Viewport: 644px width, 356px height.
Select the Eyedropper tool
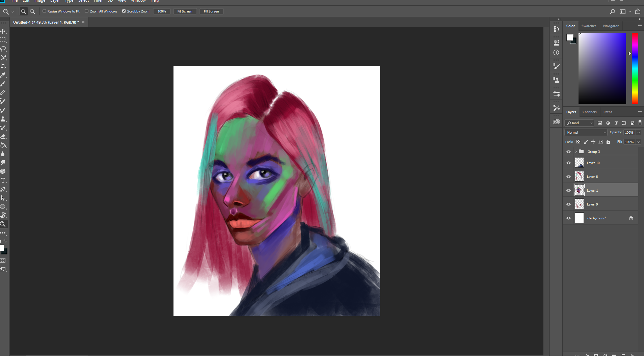tap(3, 75)
